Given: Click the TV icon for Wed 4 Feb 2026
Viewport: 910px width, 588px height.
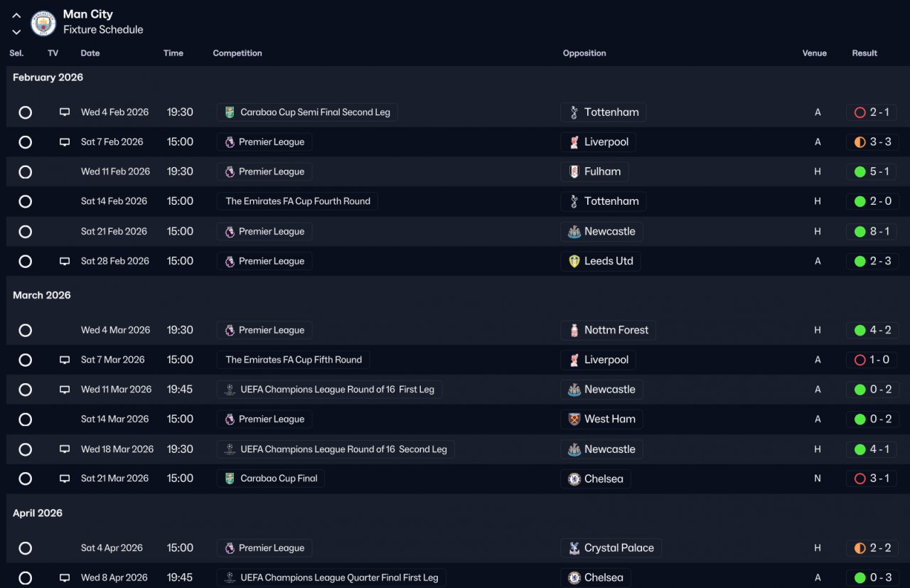Looking at the screenshot, I should 65,112.
